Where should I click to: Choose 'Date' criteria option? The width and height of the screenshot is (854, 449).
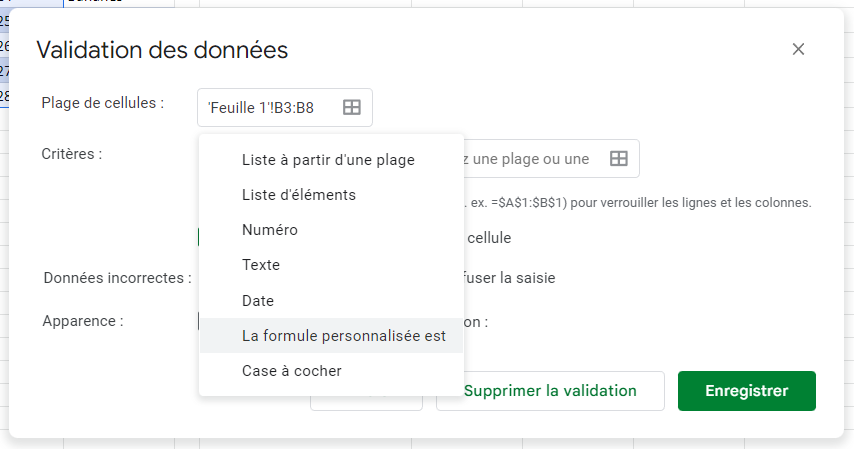pyautogui.click(x=331, y=300)
